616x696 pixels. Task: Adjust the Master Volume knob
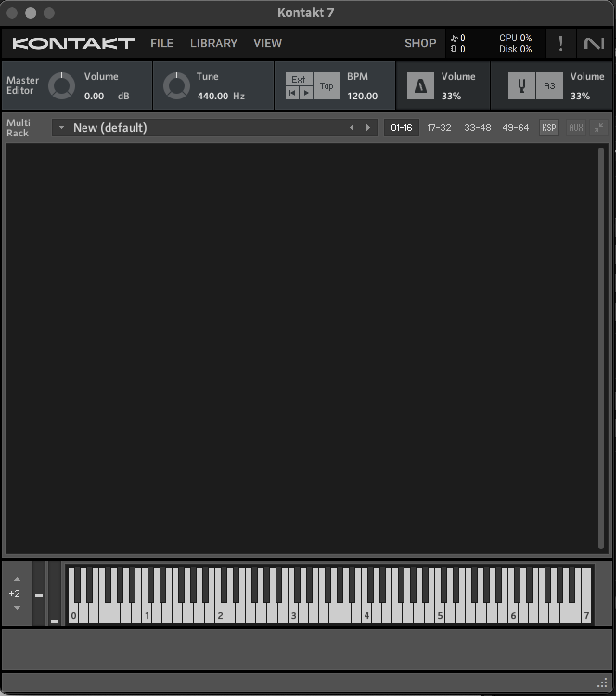62,86
